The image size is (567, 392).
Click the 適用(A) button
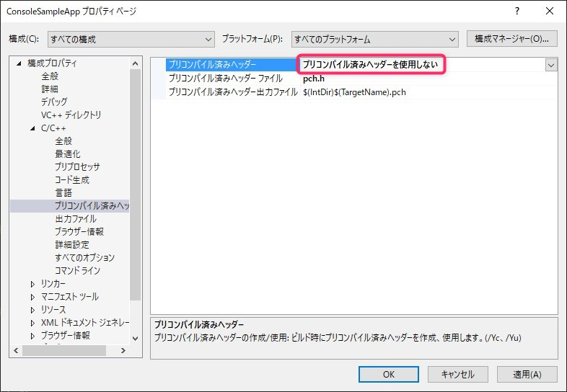point(527,374)
